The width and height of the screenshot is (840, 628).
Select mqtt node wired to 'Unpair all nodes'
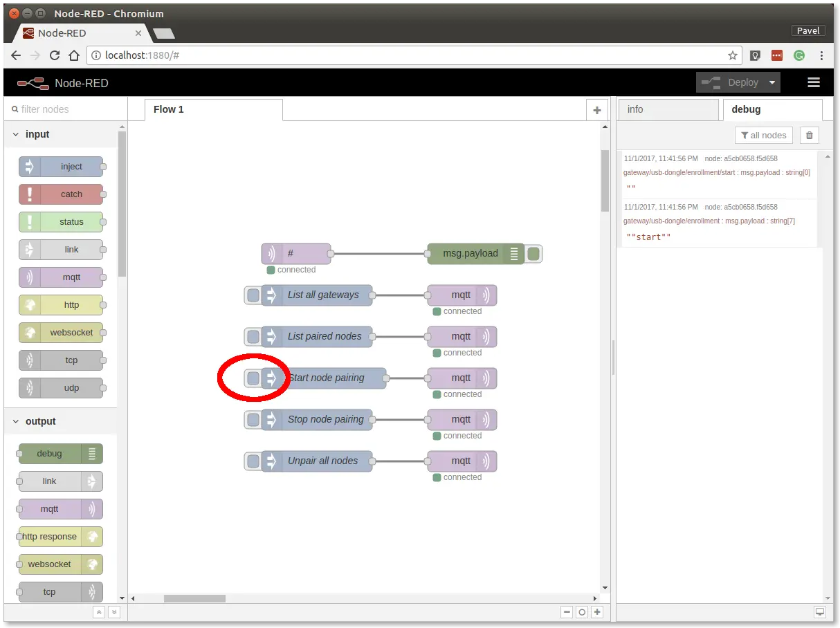click(x=462, y=461)
